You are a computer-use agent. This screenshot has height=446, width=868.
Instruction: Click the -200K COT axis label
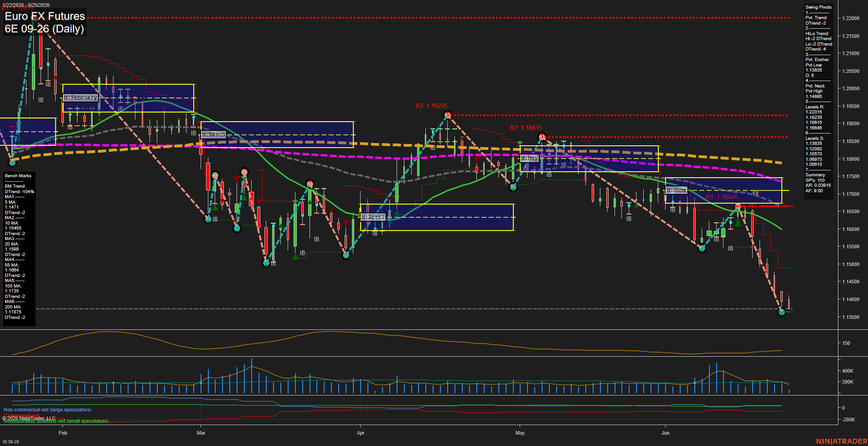coord(848,420)
